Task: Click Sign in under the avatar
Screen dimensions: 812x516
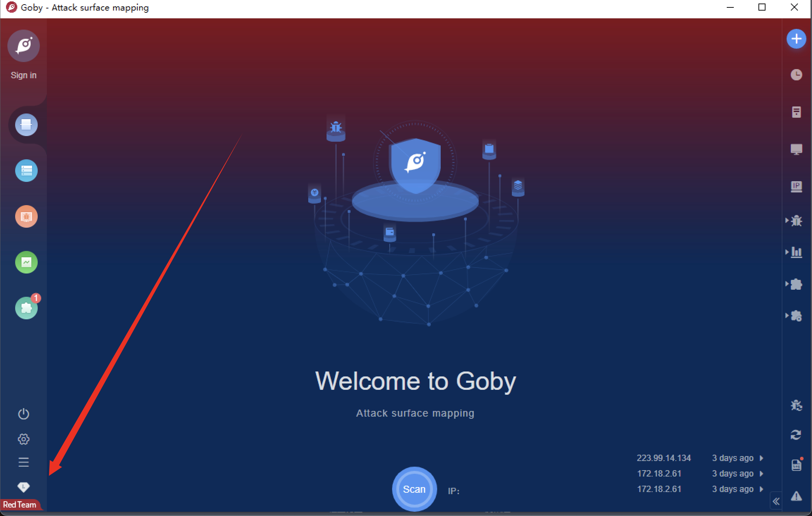Action: [x=24, y=75]
